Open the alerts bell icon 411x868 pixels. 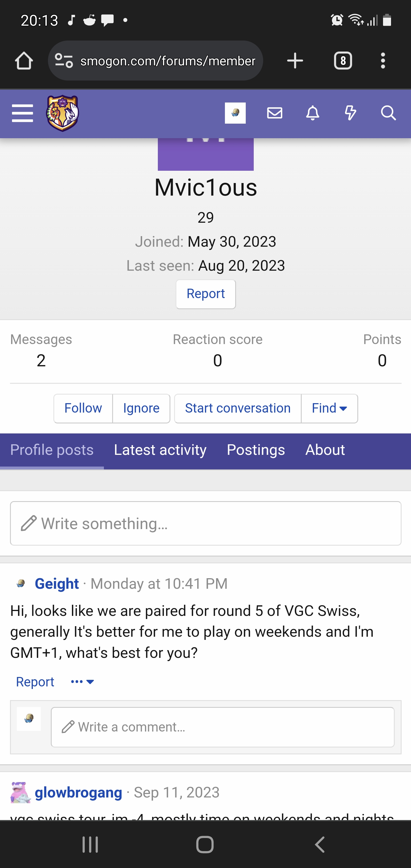tap(313, 113)
